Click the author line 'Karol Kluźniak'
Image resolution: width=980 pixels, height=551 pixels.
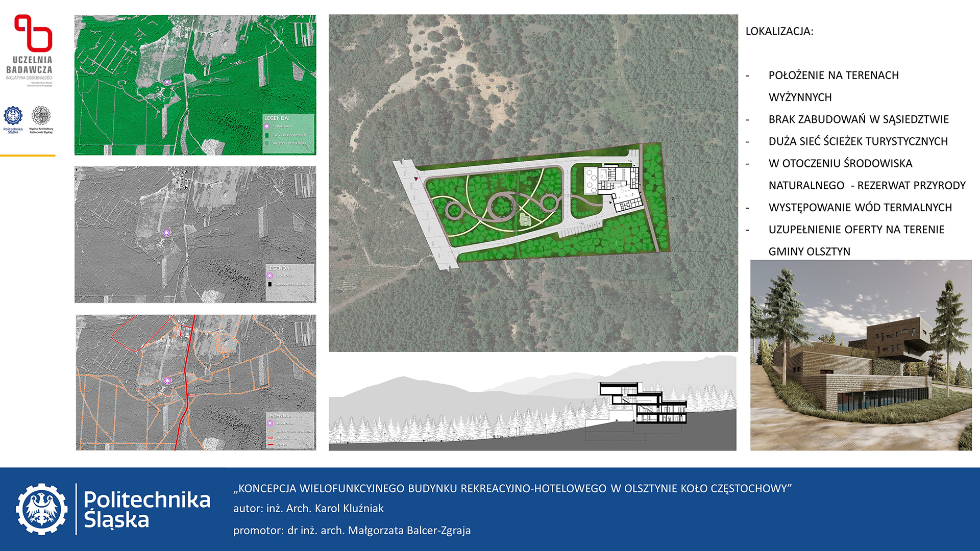click(x=308, y=508)
